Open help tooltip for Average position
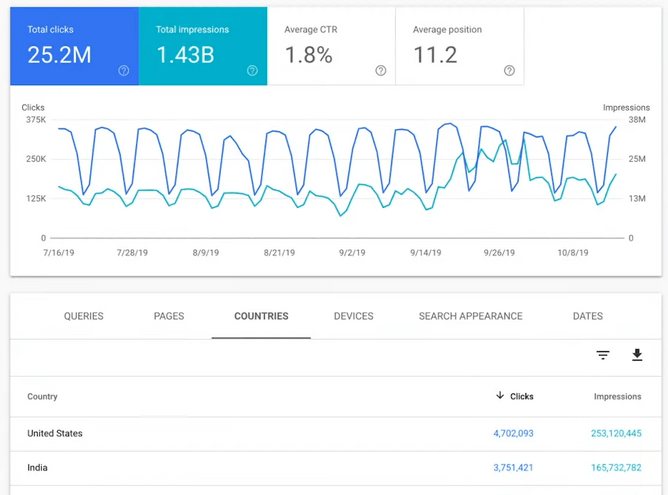 pos(509,71)
